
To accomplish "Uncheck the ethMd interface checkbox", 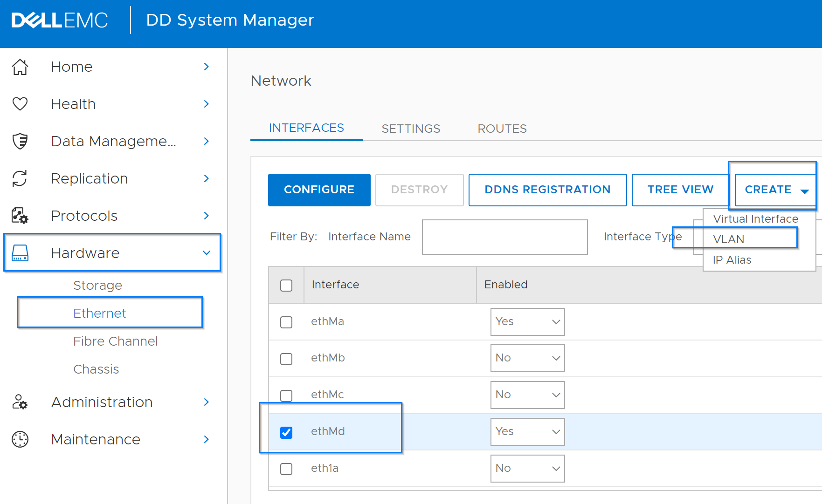I will 286,432.
